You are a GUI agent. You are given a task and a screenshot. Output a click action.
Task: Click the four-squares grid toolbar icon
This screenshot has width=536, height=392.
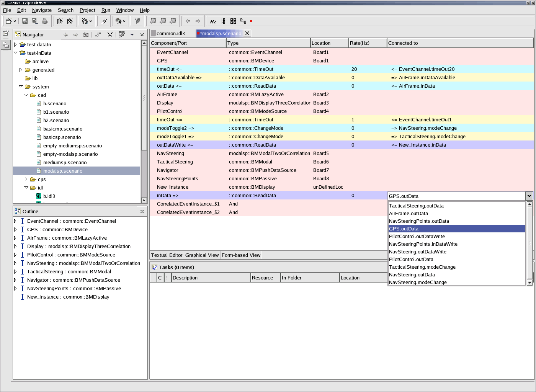click(x=233, y=21)
